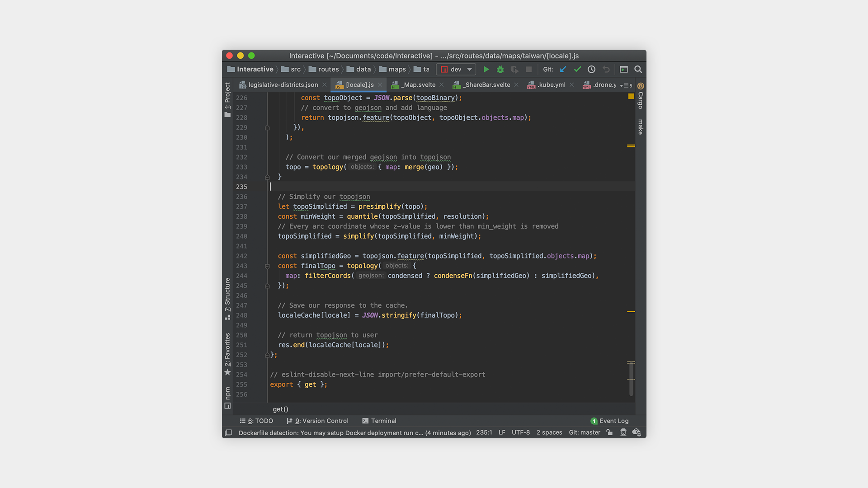Expand the folding triangle at line 252
868x488 pixels.
[267, 355]
